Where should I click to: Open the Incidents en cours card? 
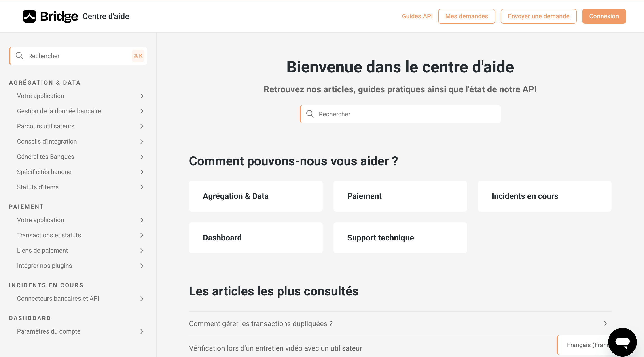(544, 196)
